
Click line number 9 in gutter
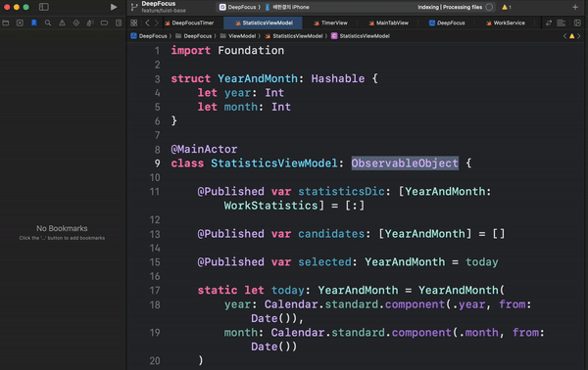tap(157, 163)
